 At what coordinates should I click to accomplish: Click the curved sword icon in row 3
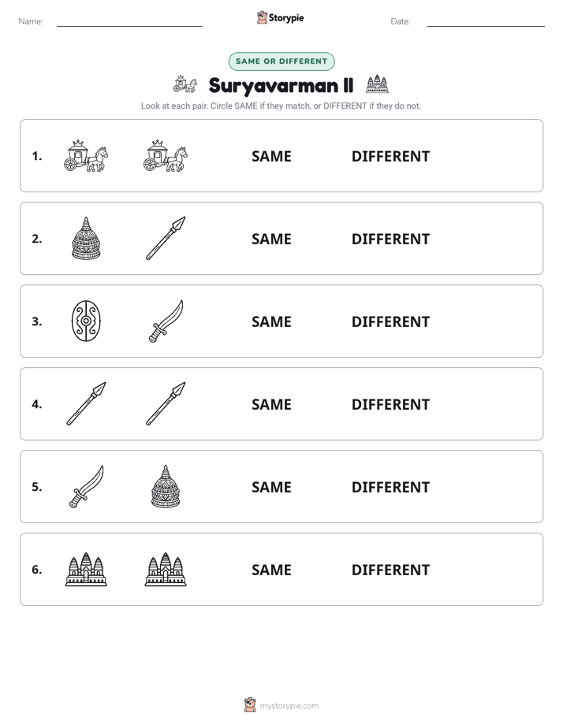point(166,321)
